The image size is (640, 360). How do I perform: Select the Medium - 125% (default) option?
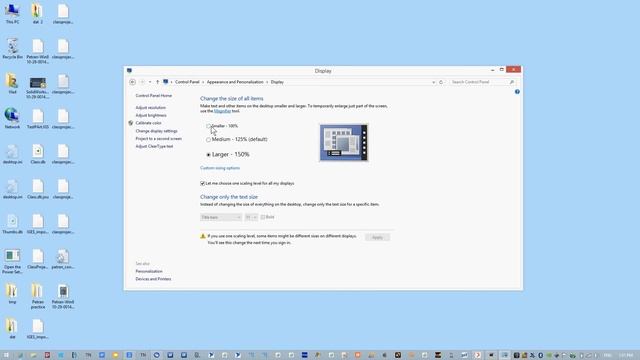click(x=209, y=140)
